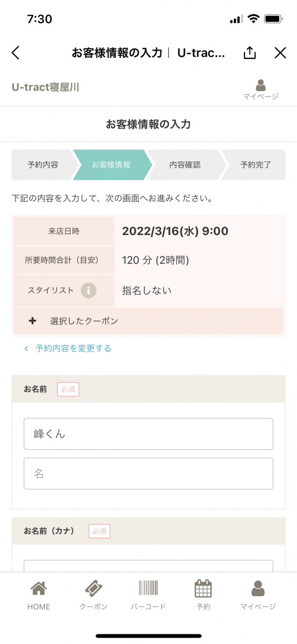Click the plus icon beside 選択したクーポン
The image size is (297, 644).
point(33,321)
